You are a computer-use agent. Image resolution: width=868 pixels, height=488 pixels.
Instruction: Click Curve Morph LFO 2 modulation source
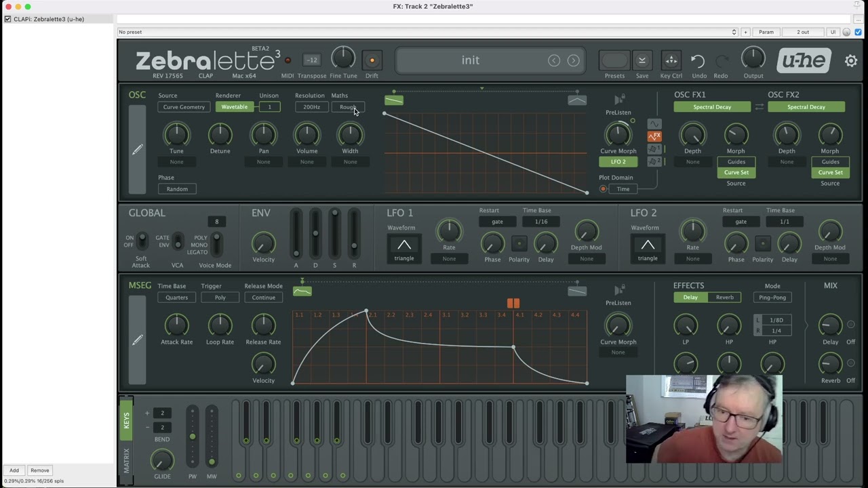(x=618, y=162)
